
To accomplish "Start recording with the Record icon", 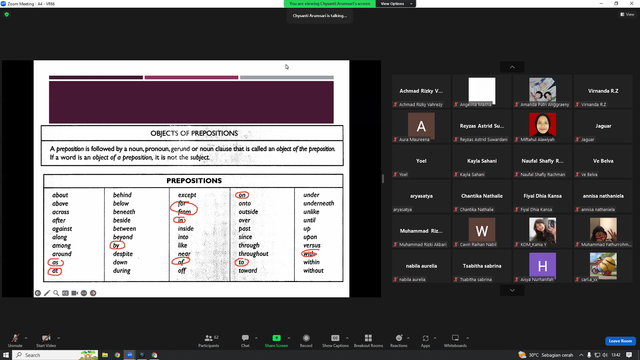I will tap(306, 338).
